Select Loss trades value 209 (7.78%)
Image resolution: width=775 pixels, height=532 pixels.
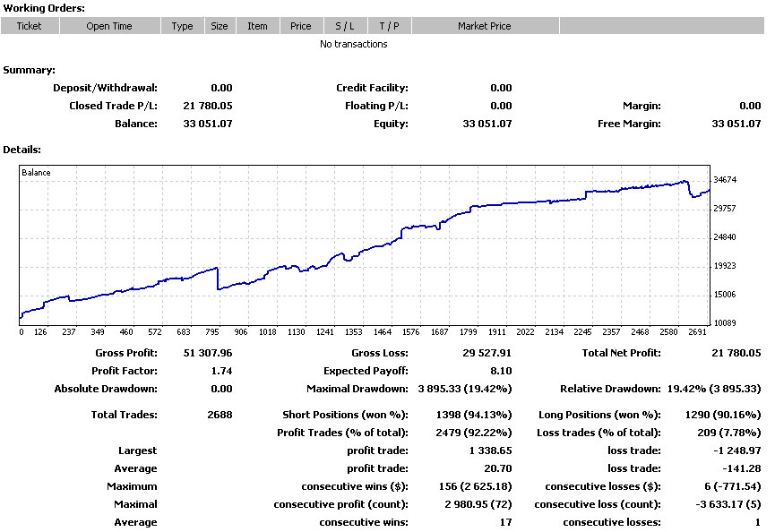tap(729, 433)
